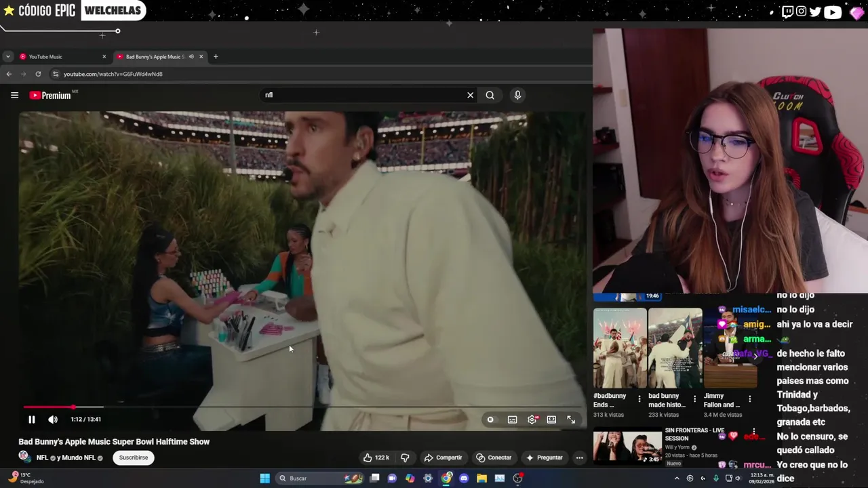Open the SIN FRONTERAS - LIVE SESSION thumbnail
The height and width of the screenshot is (488, 868).
tap(627, 447)
